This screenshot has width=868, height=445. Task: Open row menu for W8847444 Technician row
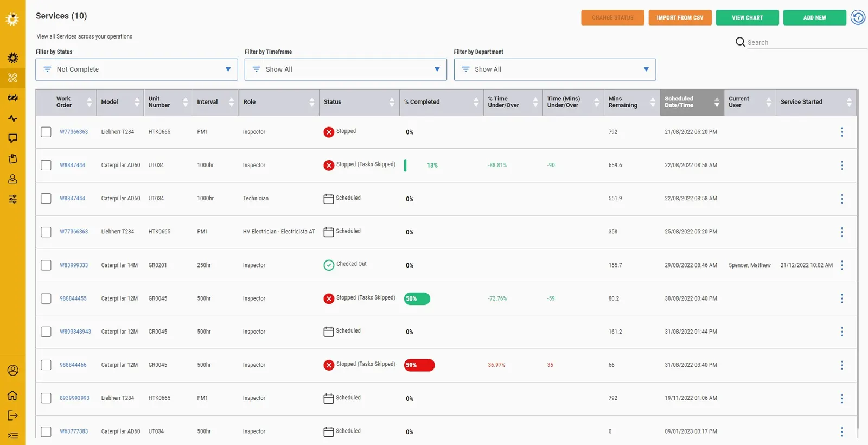[842, 199]
